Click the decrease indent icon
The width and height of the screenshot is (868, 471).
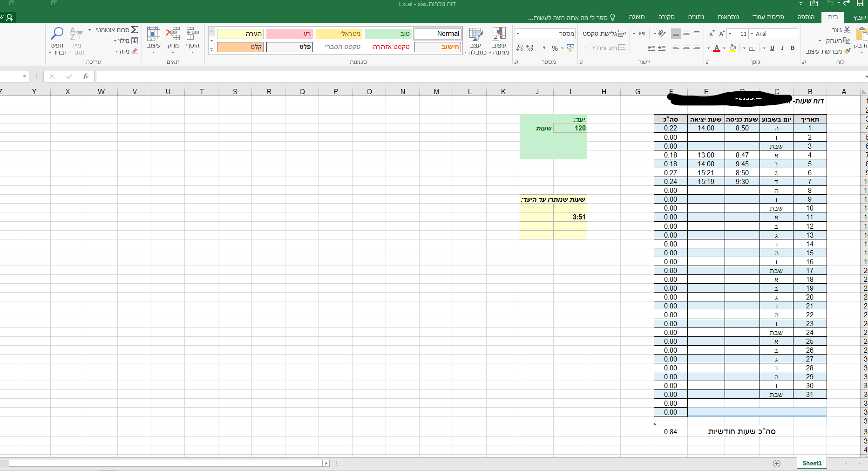662,48
